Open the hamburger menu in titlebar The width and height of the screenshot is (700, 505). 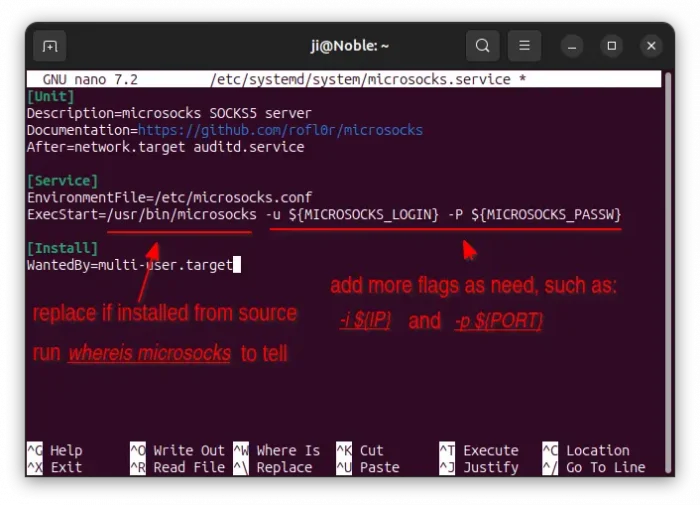click(x=523, y=46)
